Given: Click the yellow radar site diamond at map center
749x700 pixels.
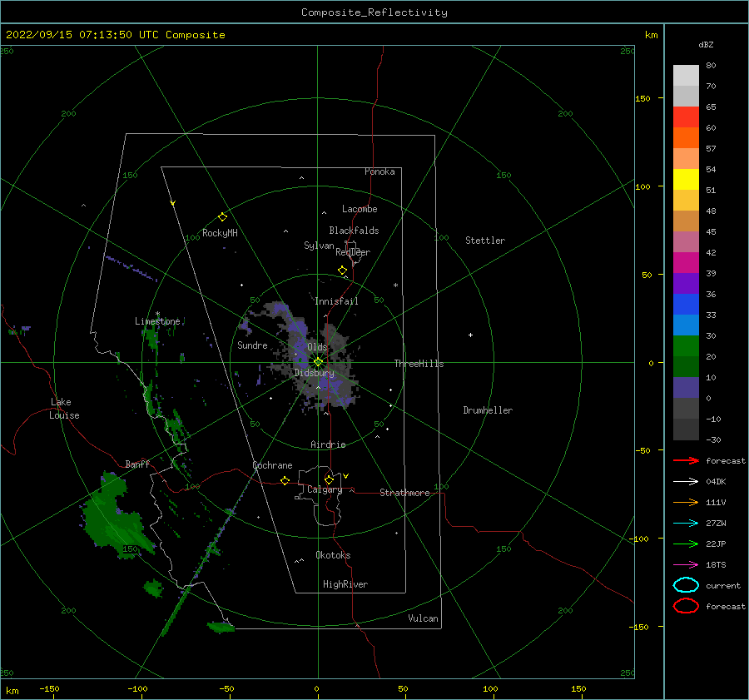Looking at the screenshot, I should pyautogui.click(x=318, y=362).
